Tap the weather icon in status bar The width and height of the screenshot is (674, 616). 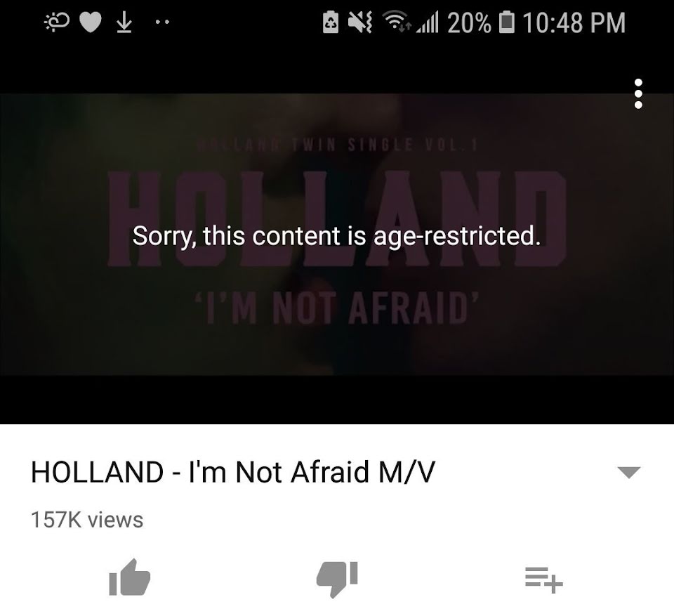57,22
